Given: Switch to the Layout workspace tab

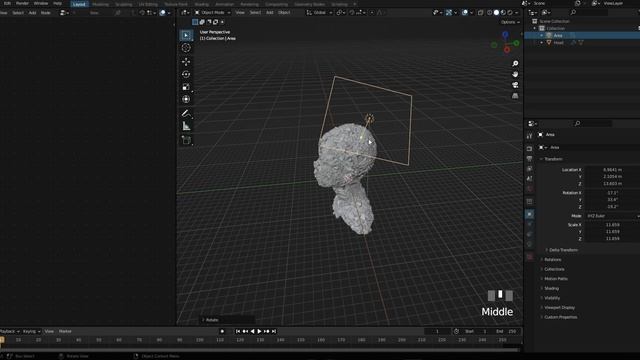Looking at the screenshot, I should pyautogui.click(x=79, y=4).
